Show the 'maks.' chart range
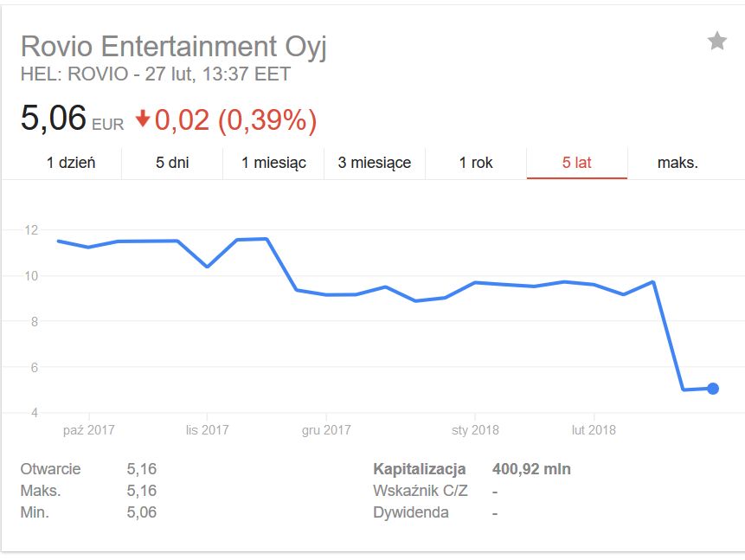Screen dimensions: 745x560 point(678,163)
